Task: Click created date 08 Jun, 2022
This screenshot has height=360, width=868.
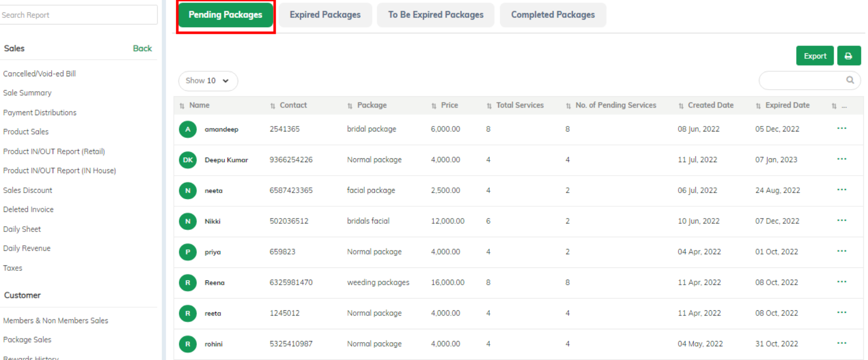Action: (x=699, y=129)
